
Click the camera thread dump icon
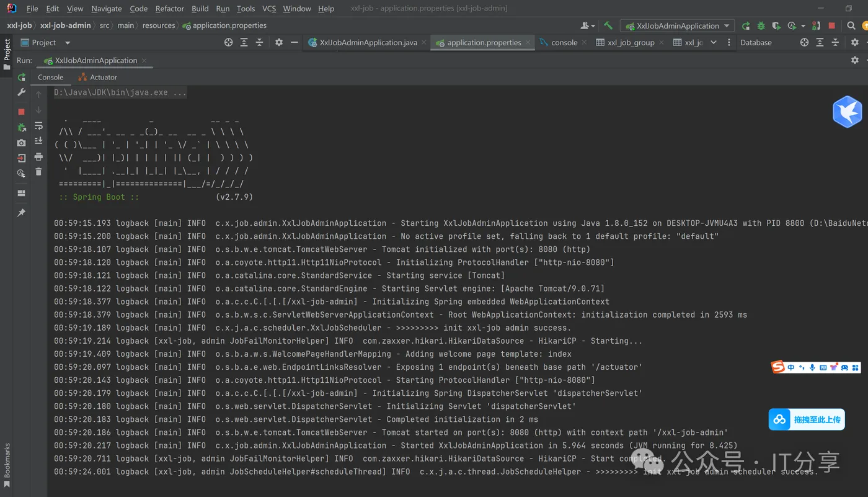(22, 143)
